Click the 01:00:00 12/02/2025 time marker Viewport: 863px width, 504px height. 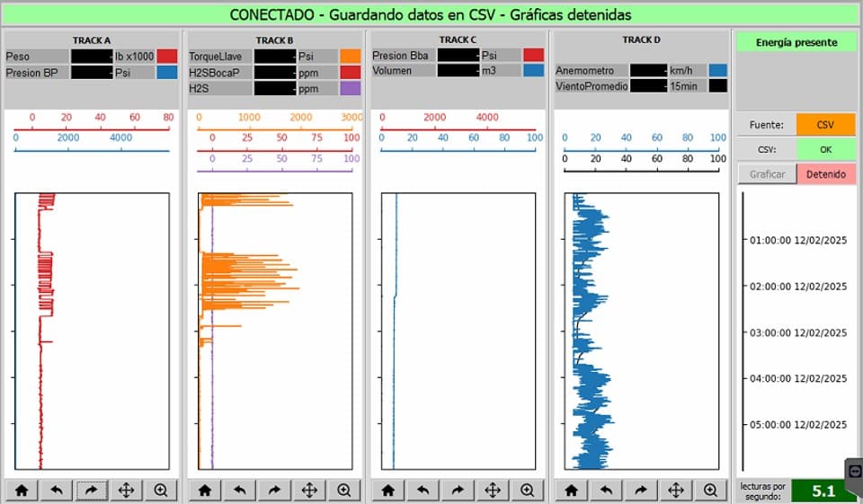coord(798,241)
